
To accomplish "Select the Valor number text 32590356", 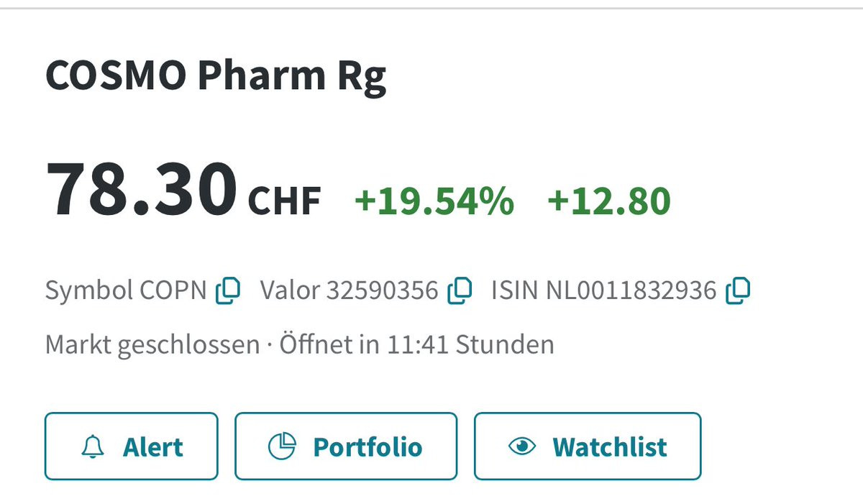I will pyautogui.click(x=382, y=290).
